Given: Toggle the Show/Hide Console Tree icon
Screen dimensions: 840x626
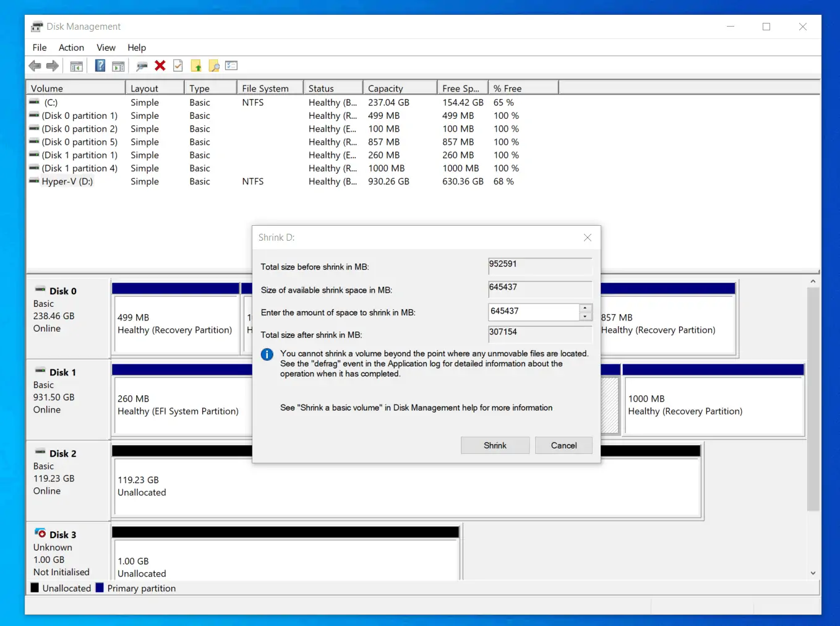Looking at the screenshot, I should [x=77, y=66].
